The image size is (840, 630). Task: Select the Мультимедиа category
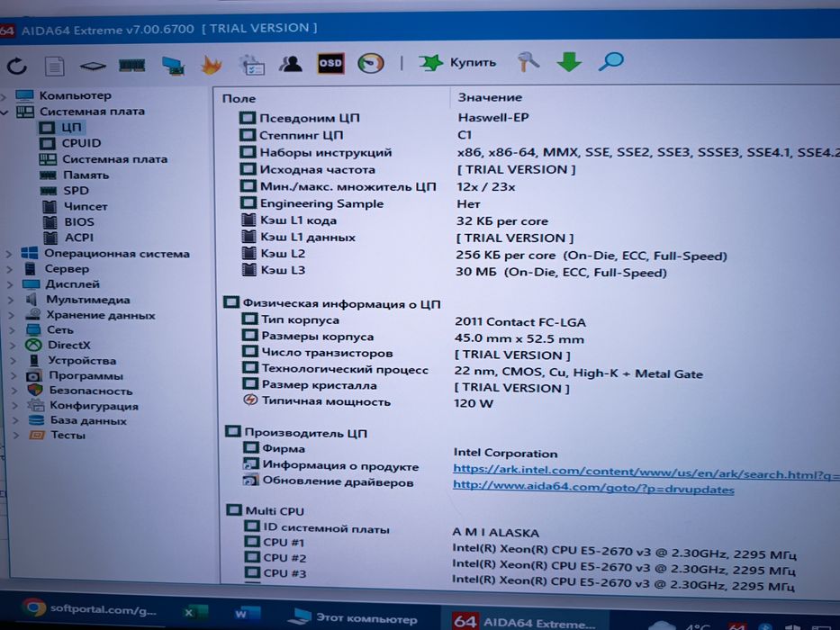click(88, 300)
